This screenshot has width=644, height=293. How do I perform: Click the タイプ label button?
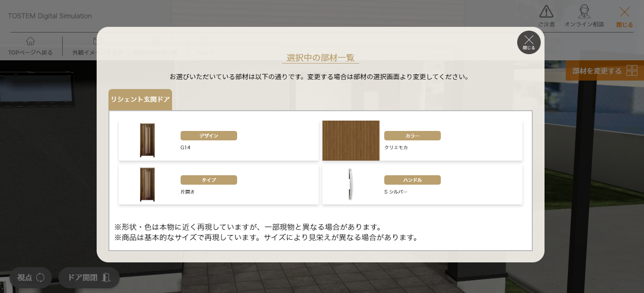tap(208, 179)
